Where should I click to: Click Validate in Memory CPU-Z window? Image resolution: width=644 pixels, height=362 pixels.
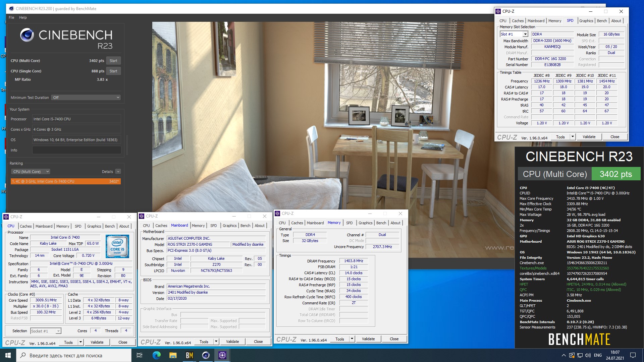(368, 339)
